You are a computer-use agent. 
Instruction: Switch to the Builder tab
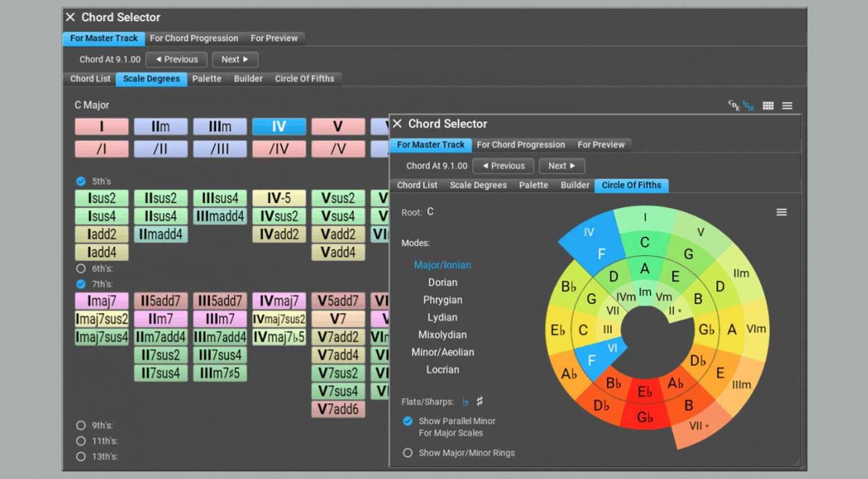click(x=575, y=185)
